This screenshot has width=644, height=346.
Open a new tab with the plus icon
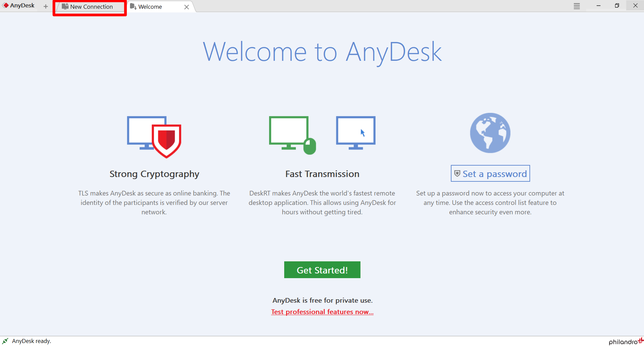tap(46, 6)
